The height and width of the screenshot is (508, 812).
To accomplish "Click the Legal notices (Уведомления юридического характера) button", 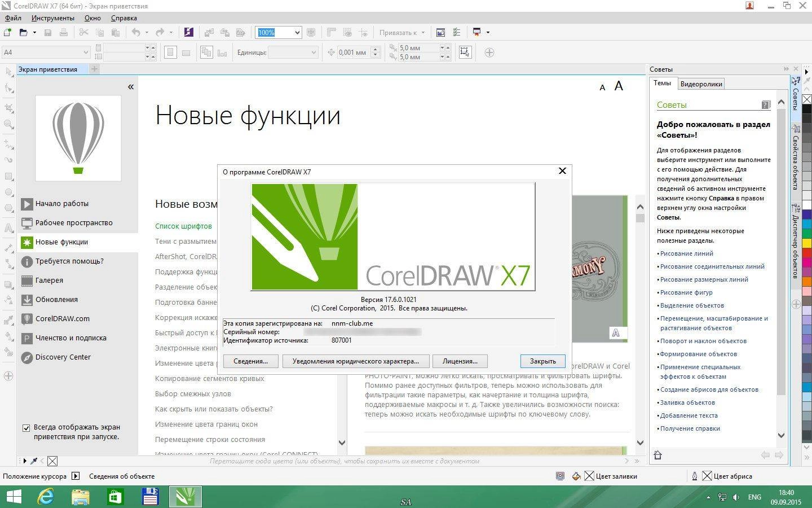I will (355, 361).
